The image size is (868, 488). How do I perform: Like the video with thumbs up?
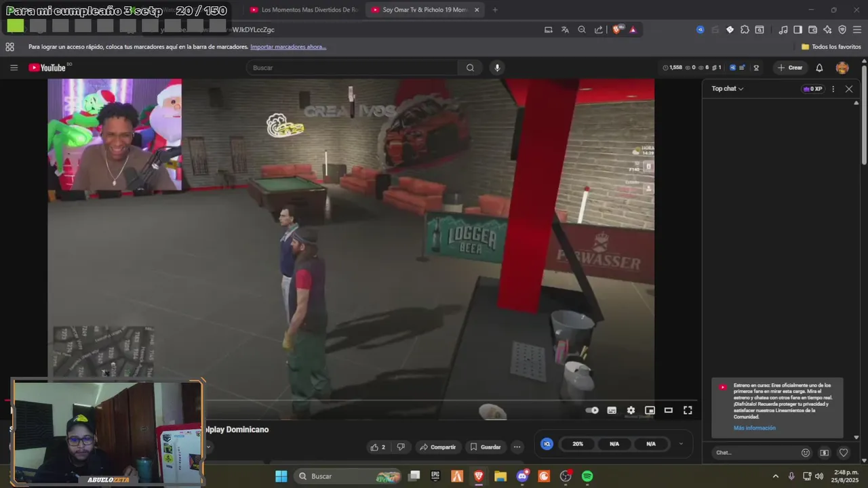pyautogui.click(x=378, y=447)
